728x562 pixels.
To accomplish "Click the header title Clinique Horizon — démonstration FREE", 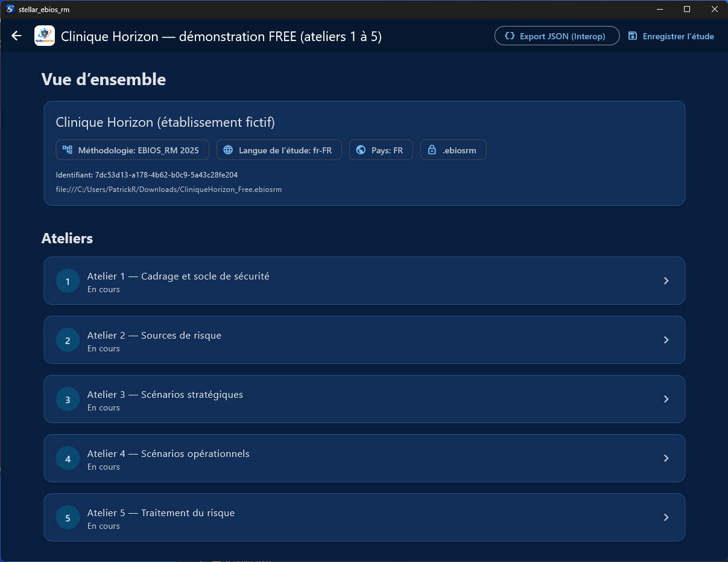I will [x=221, y=36].
